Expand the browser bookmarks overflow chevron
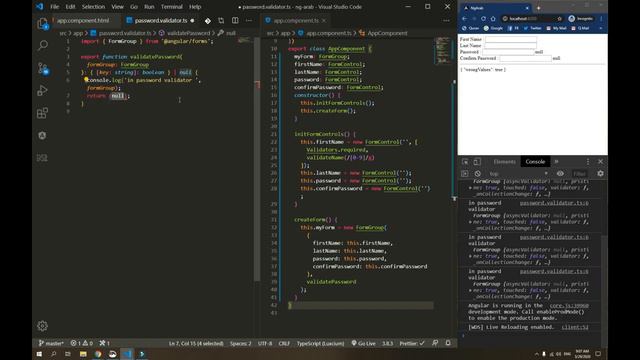Viewport: 640px width, 360px height. pyautogui.click(x=601, y=28)
